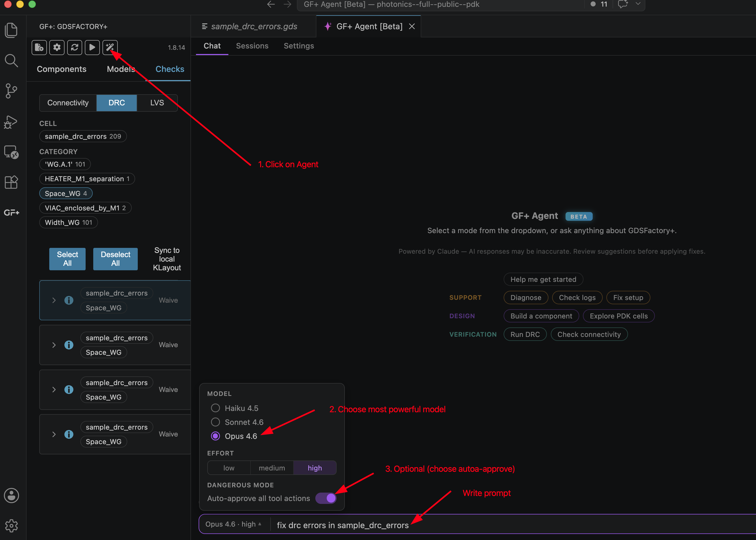Toggle the Width_WG category filter

point(68,222)
